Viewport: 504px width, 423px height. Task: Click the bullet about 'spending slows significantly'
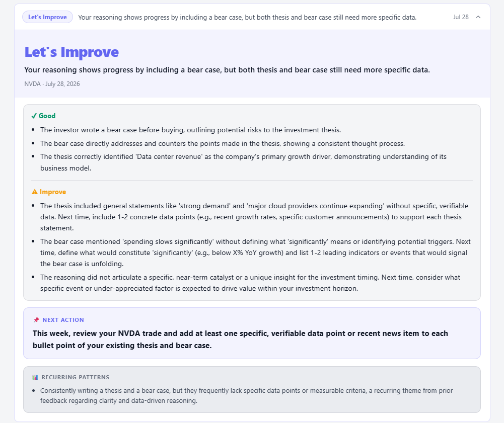(x=255, y=252)
